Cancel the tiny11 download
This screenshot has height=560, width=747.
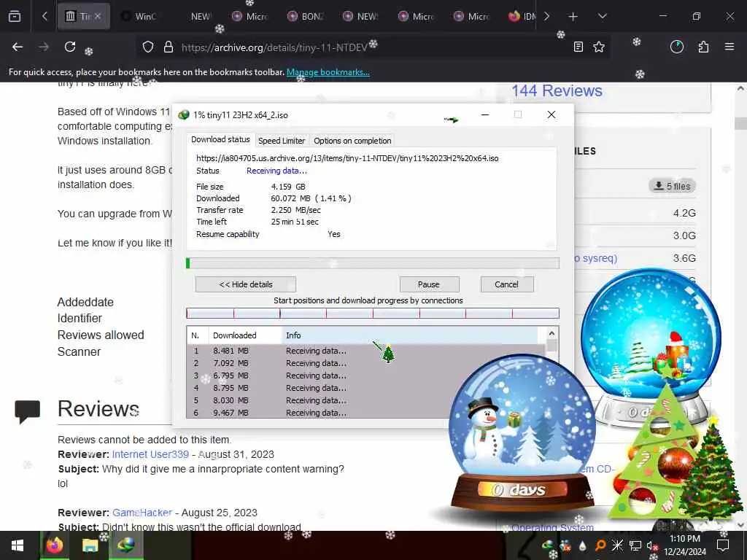point(507,284)
